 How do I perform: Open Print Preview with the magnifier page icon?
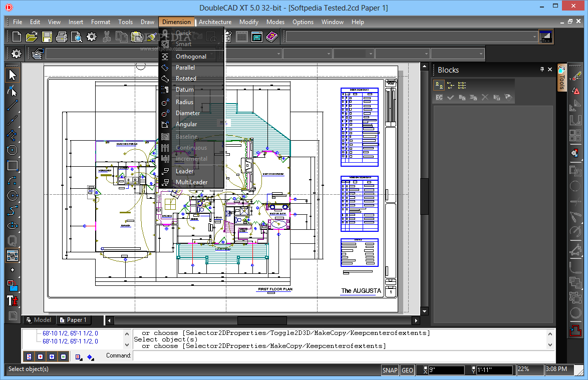point(77,37)
